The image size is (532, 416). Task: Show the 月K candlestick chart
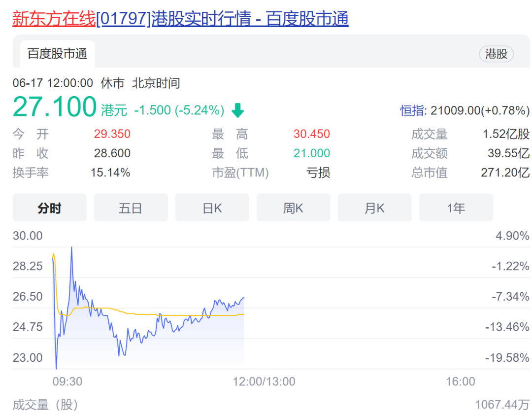pos(374,208)
